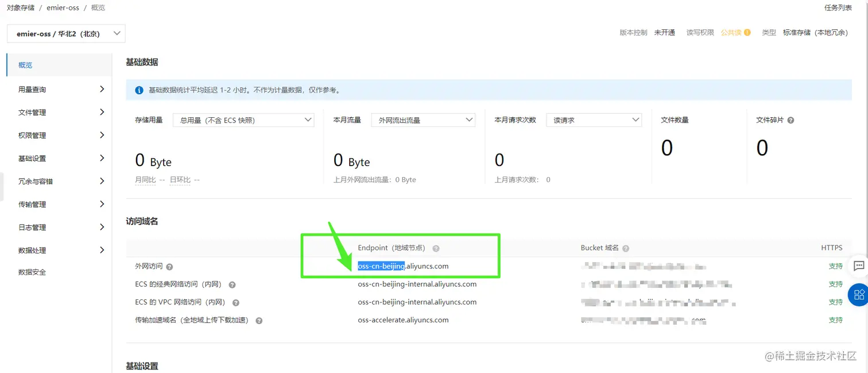Click the 月同比 label under storage usage

145,180
